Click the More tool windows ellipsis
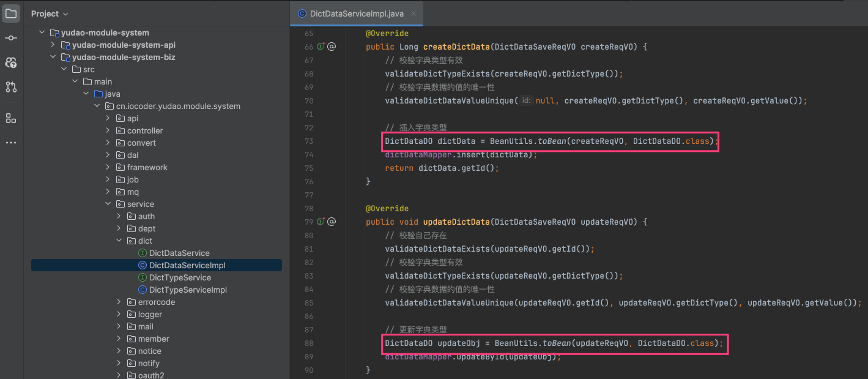Image resolution: width=868 pixels, height=379 pixels. pos(11,143)
